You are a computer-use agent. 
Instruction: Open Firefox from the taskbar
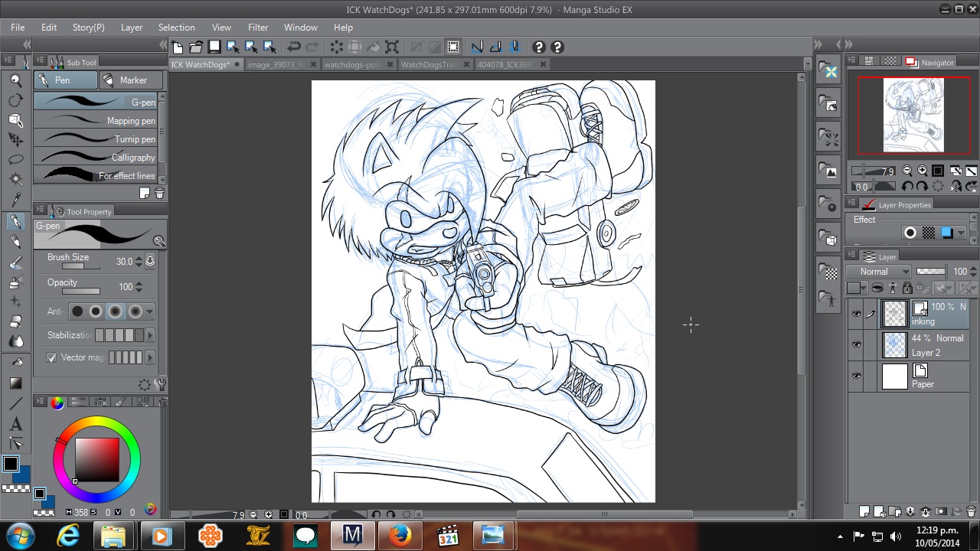pos(399,535)
